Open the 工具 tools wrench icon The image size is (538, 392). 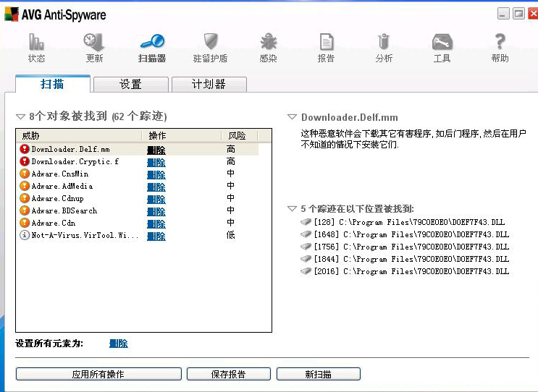[x=442, y=42]
